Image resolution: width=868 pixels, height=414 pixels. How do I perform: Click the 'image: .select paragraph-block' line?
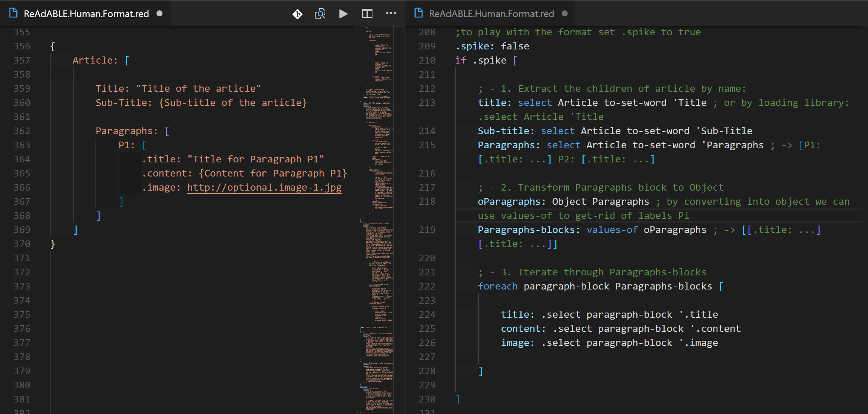coord(610,343)
